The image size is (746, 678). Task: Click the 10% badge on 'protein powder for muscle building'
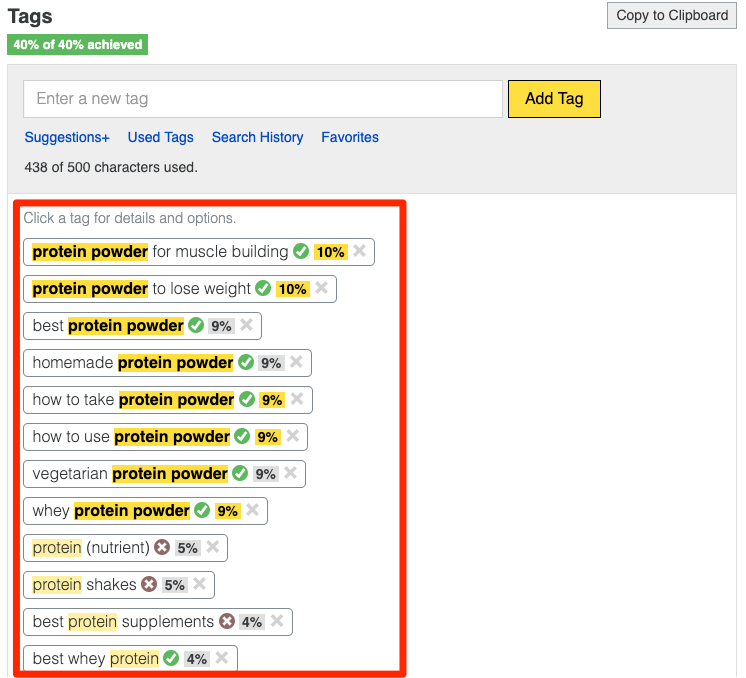330,252
